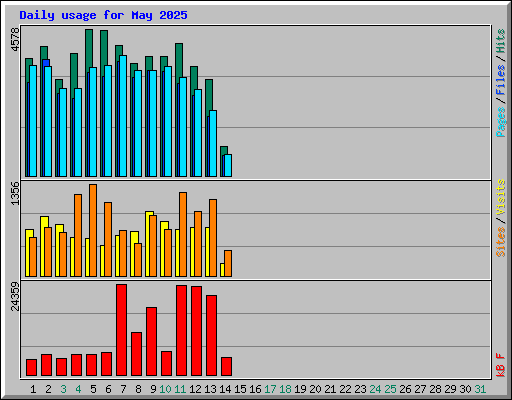Click the yellow bar for day 2
The image size is (512, 400).
click(43, 247)
